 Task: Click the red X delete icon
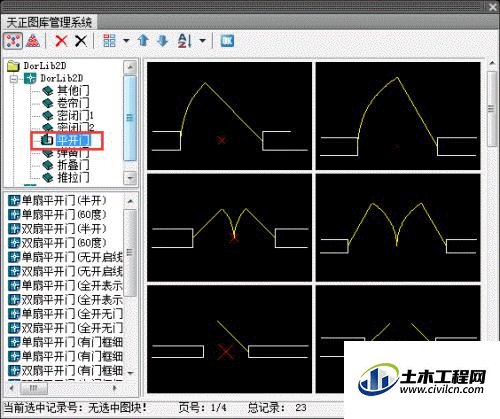click(61, 41)
